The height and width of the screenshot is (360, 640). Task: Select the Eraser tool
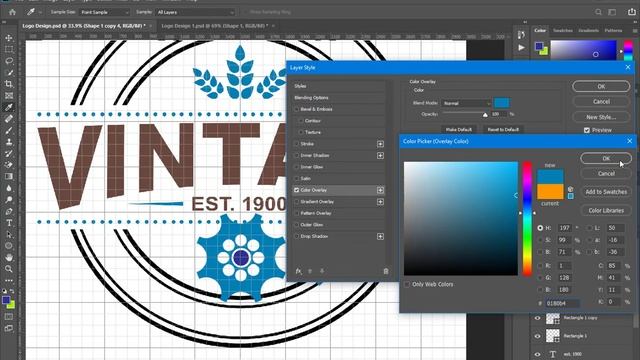[9, 165]
